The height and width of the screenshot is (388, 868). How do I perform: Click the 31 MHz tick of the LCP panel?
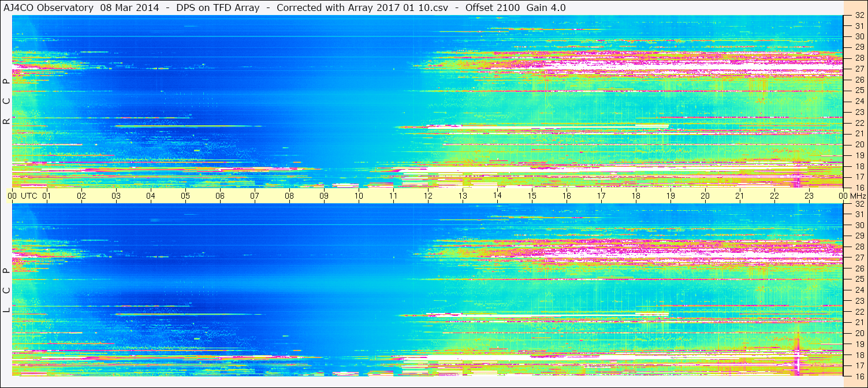point(859,215)
